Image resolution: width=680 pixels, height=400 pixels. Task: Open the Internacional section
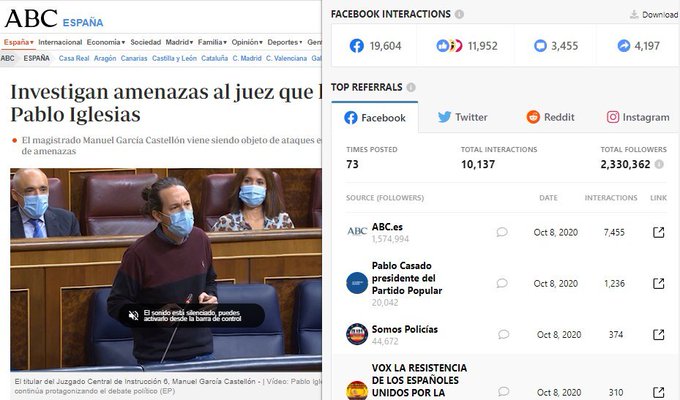click(x=60, y=42)
